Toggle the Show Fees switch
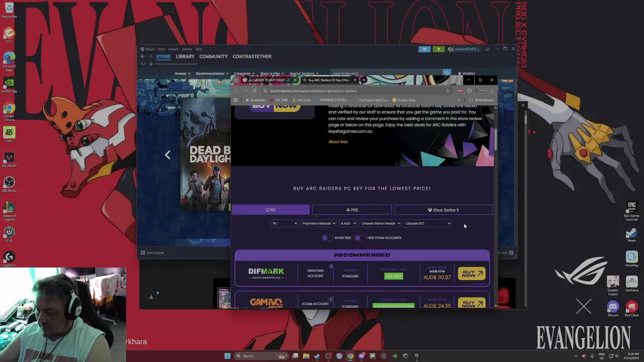 pyautogui.click(x=326, y=238)
